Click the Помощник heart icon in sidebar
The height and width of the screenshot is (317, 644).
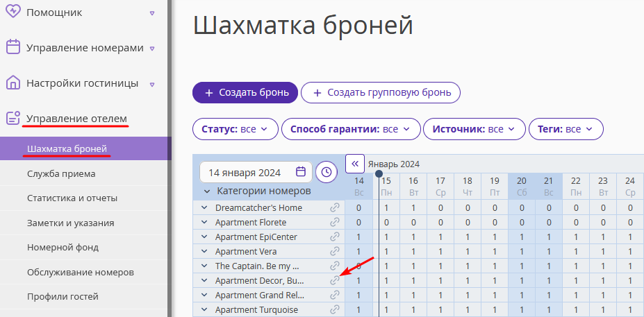tap(13, 12)
